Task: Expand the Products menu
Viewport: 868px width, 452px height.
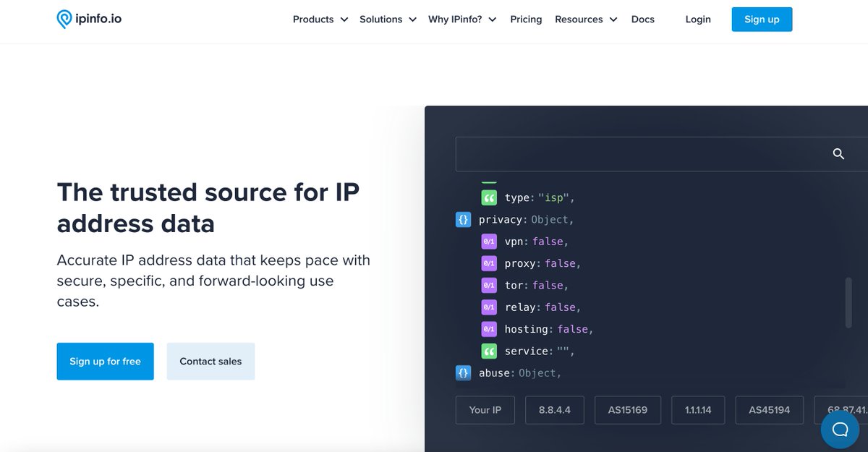Action: point(320,20)
